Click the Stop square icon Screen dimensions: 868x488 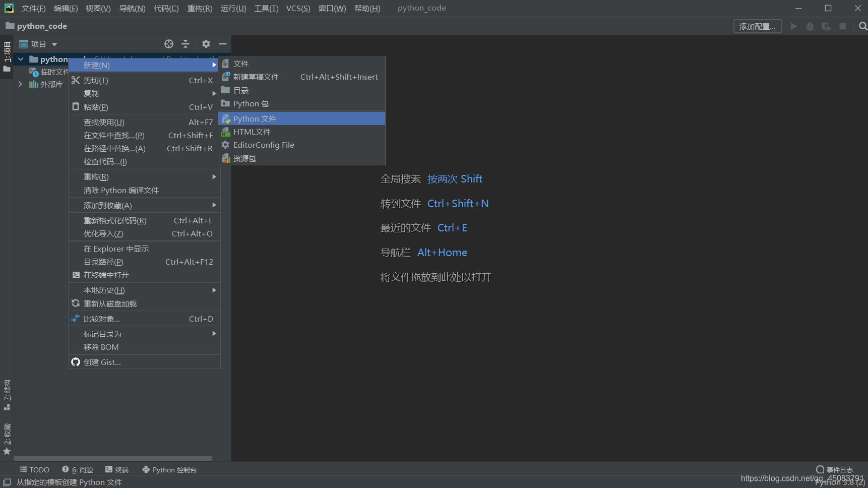tap(843, 26)
